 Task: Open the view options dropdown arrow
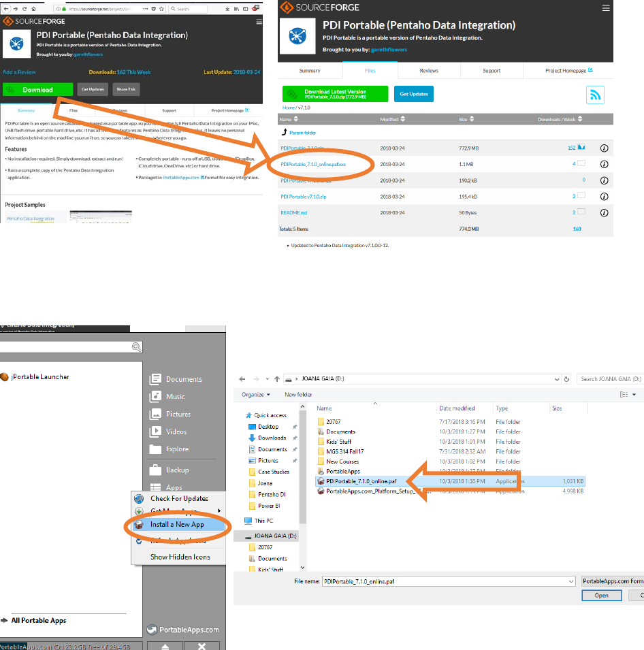click(634, 395)
